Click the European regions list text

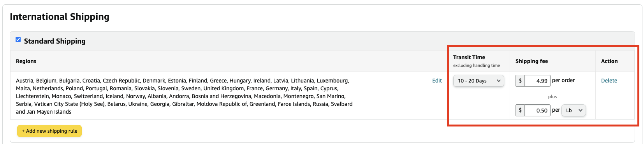tap(184, 96)
